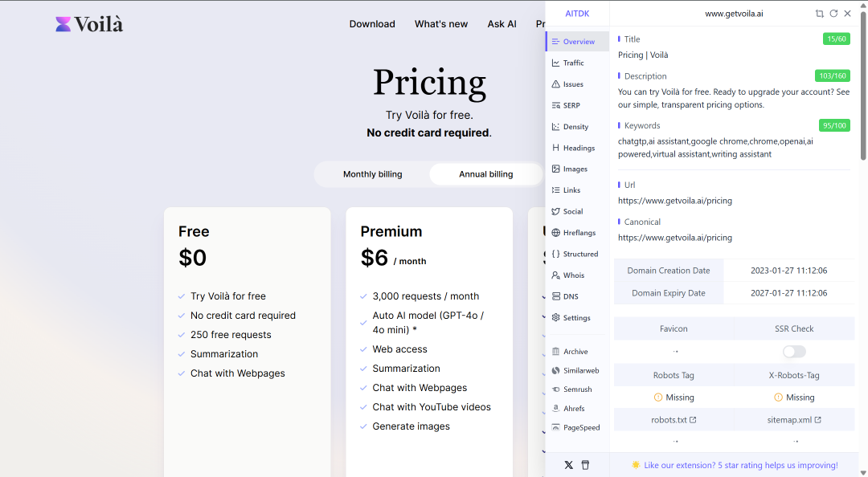Click Missing under Robots Tag
868x477 pixels.
(674, 397)
